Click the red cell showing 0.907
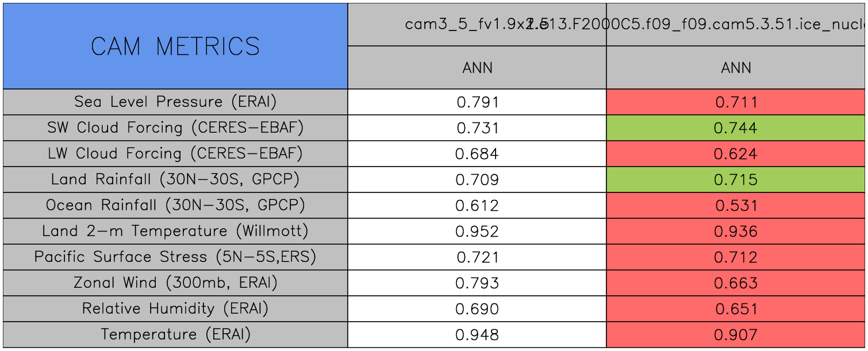Viewport: 868px width, 351px height. tap(736, 335)
